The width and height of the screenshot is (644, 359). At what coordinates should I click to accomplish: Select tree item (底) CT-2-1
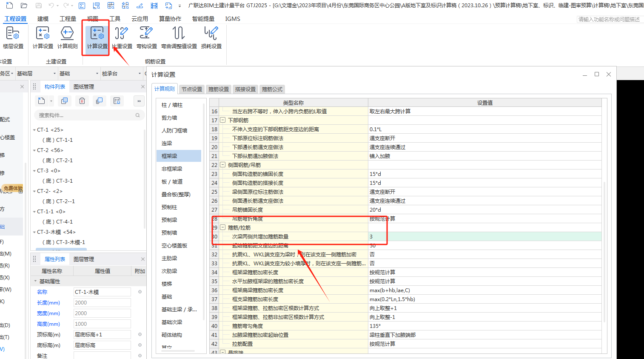(x=57, y=161)
